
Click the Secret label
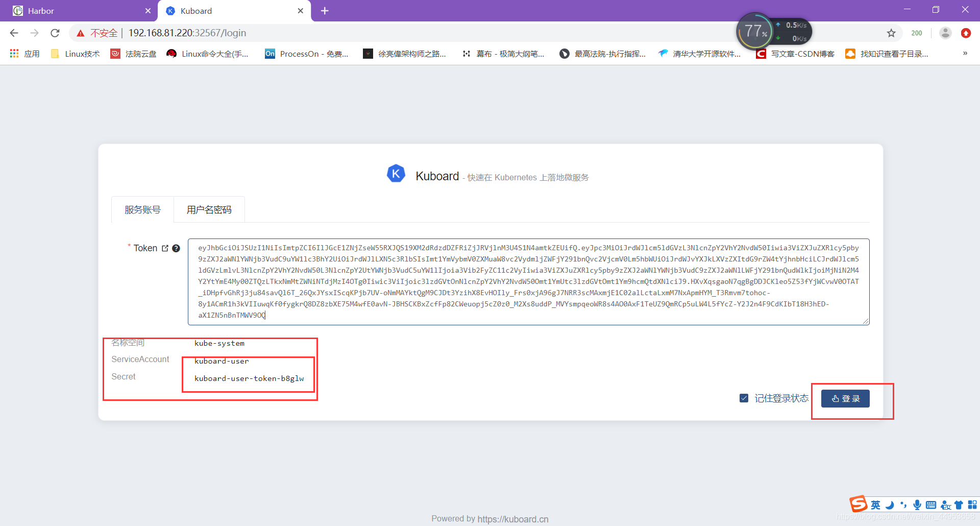point(124,377)
